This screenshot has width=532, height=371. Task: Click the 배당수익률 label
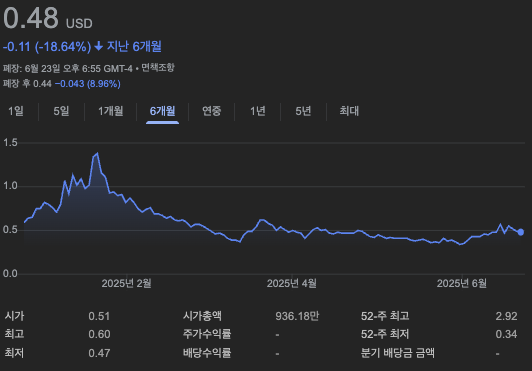(207, 353)
